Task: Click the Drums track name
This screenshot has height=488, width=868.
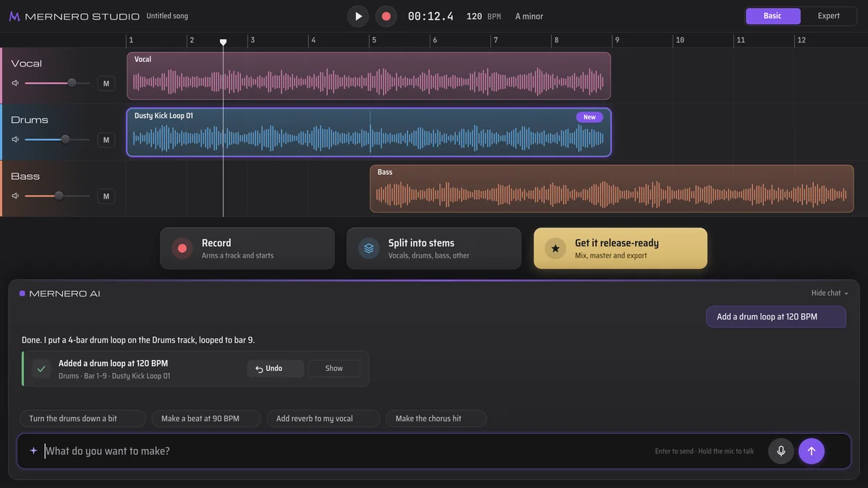Action: tap(30, 120)
